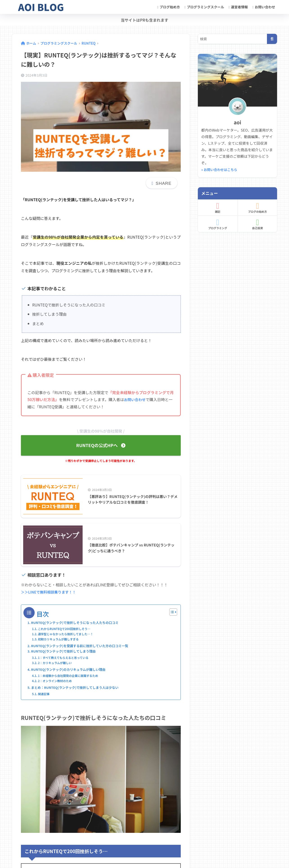Open プログラミングスクール nav menu item
The width and height of the screenshot is (289, 868).
pos(204,7)
